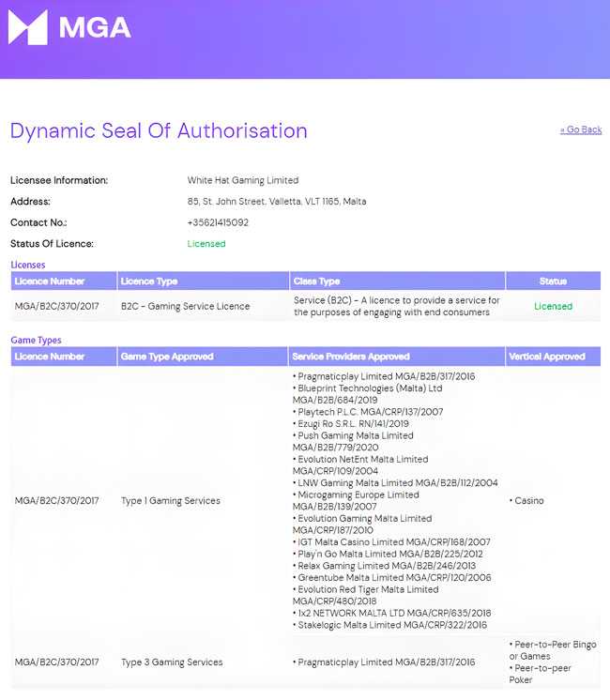Click LNW Gaming Malta Limited entry

point(395,482)
